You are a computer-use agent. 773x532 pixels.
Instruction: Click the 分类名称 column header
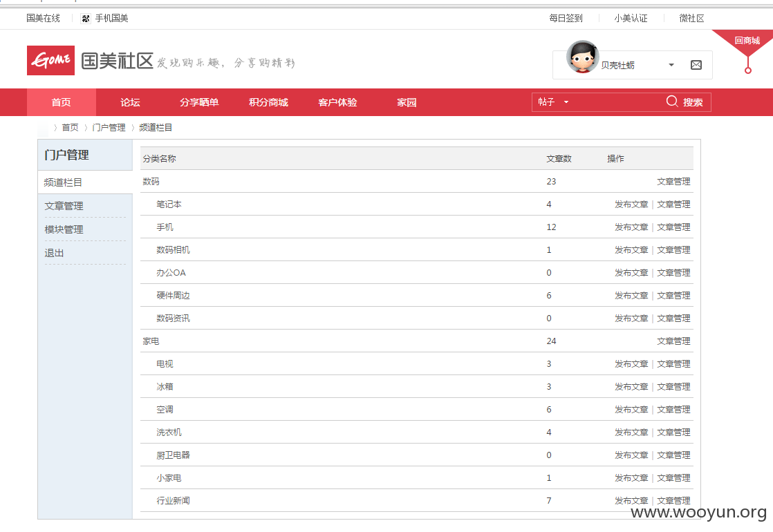click(x=159, y=159)
